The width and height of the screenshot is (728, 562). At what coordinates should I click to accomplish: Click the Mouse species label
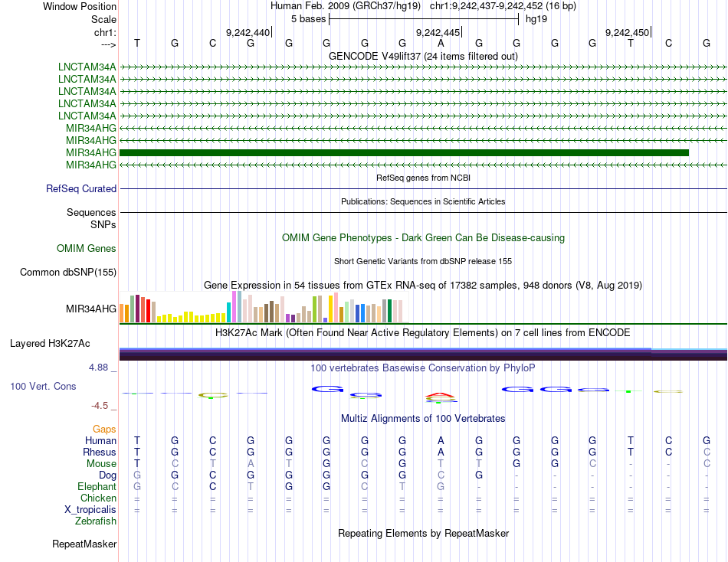[x=102, y=464]
